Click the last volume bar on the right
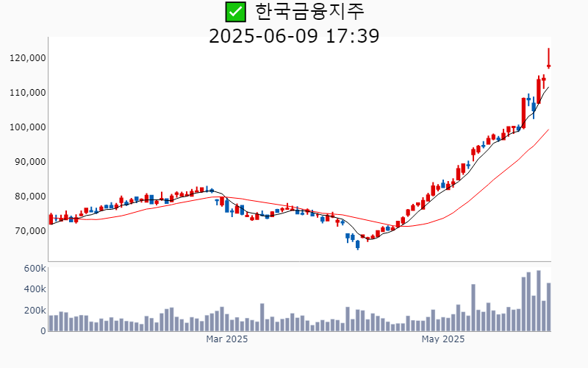 [548, 307]
